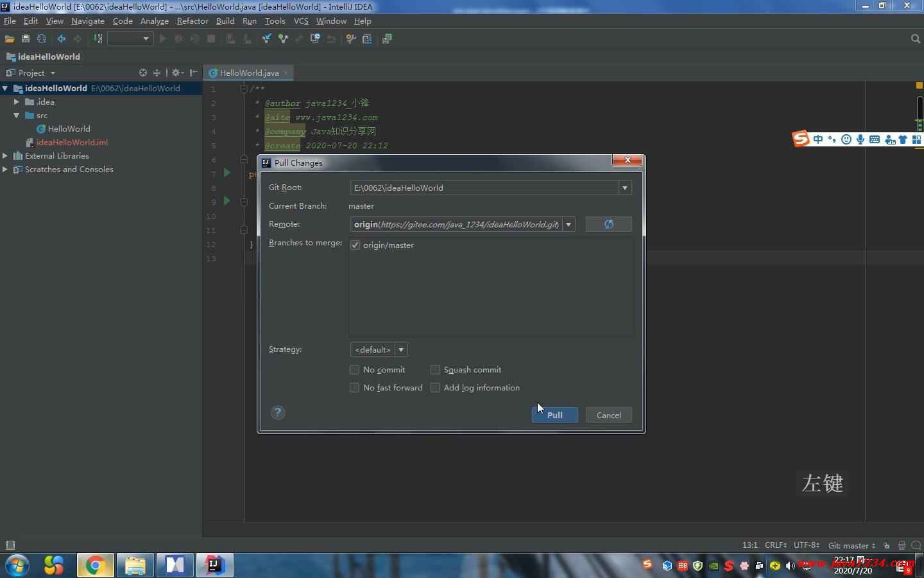Open File Explorer from the taskbar
This screenshot has width=924, height=578.
click(135, 565)
